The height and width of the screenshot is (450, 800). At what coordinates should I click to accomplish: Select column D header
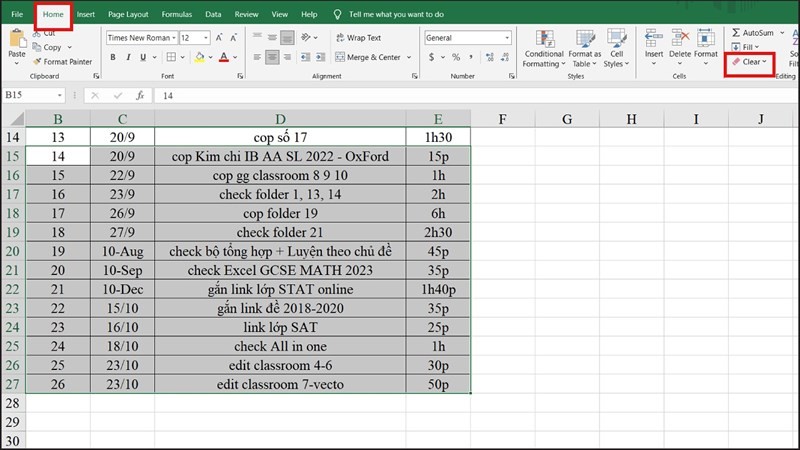(280, 119)
